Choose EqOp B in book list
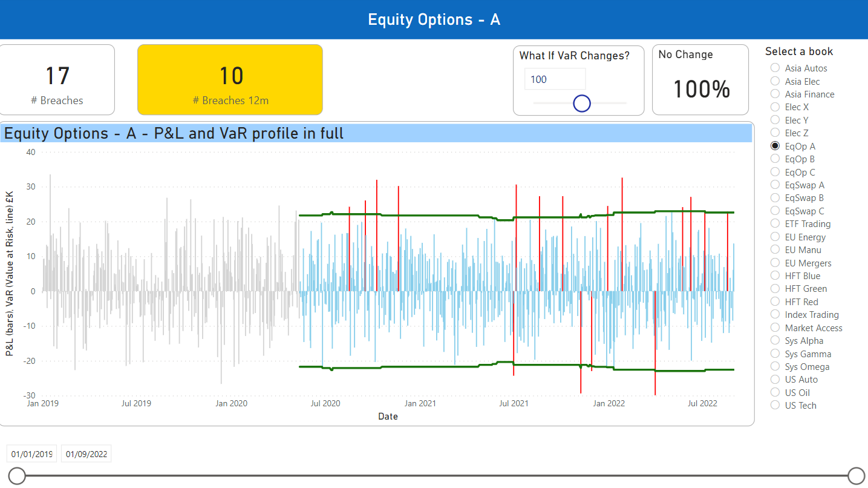Image resolution: width=868 pixels, height=488 pixels. tap(775, 159)
